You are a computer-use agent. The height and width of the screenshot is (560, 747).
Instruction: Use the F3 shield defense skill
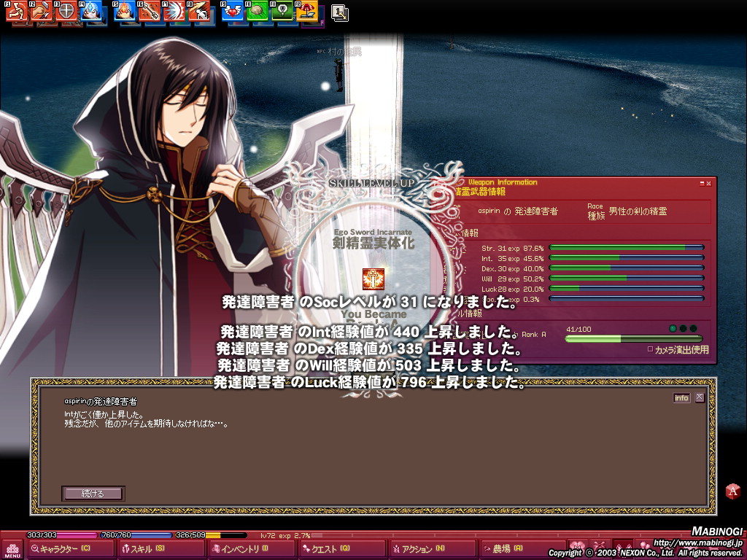(66, 11)
